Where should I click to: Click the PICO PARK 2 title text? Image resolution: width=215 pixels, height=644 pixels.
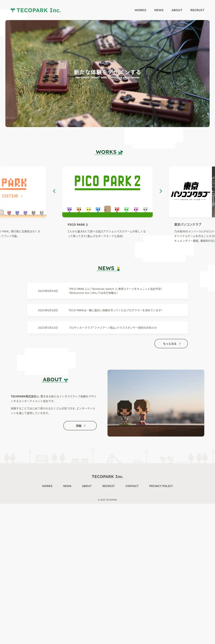tap(78, 225)
